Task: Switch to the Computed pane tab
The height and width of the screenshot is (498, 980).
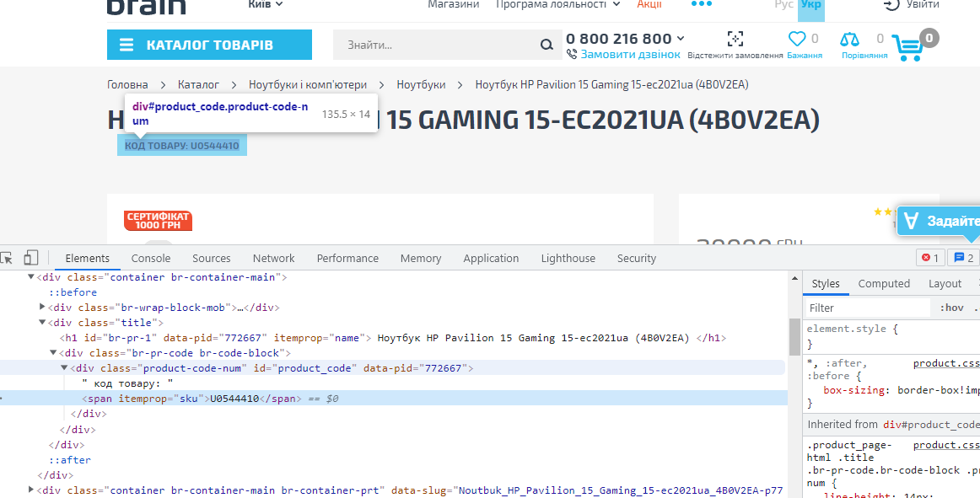Action: (884, 284)
